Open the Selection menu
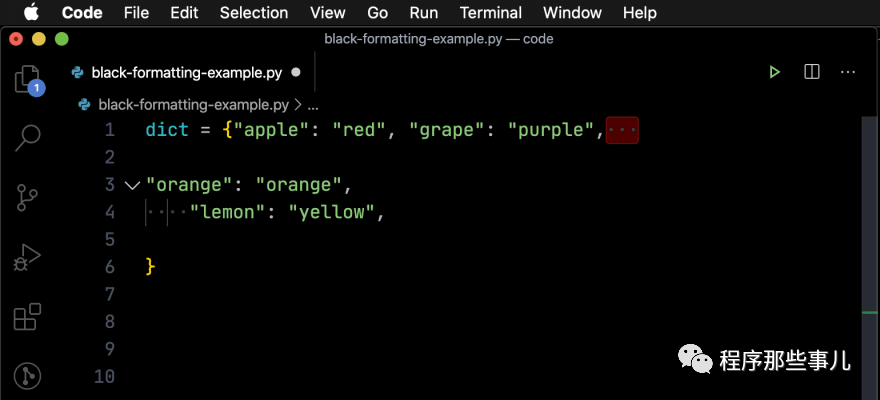Screen dimensions: 880x400 (x=254, y=13)
